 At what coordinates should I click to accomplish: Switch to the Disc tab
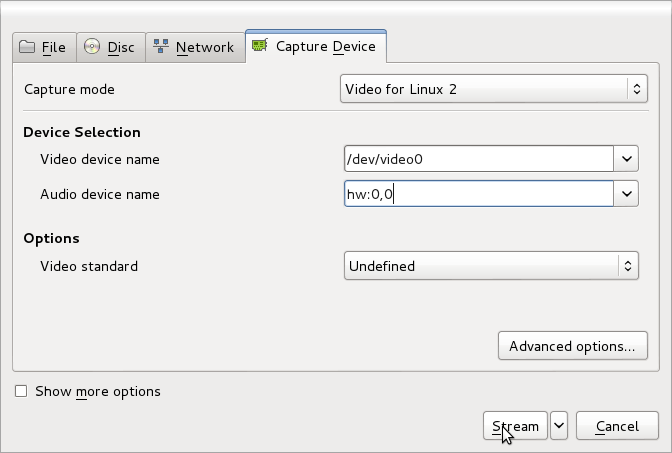[x=111, y=48]
